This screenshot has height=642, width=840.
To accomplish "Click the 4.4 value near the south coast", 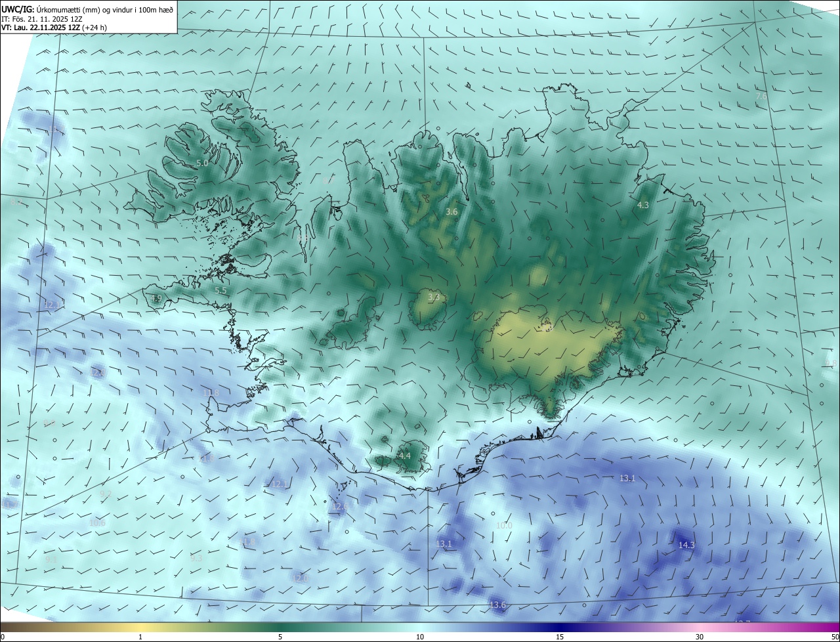I will click(x=404, y=456).
